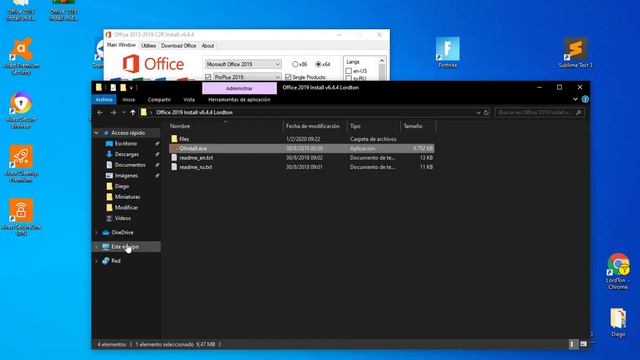Select Escritorio in the navigation pane
This screenshot has height=360, width=640.
126,144
